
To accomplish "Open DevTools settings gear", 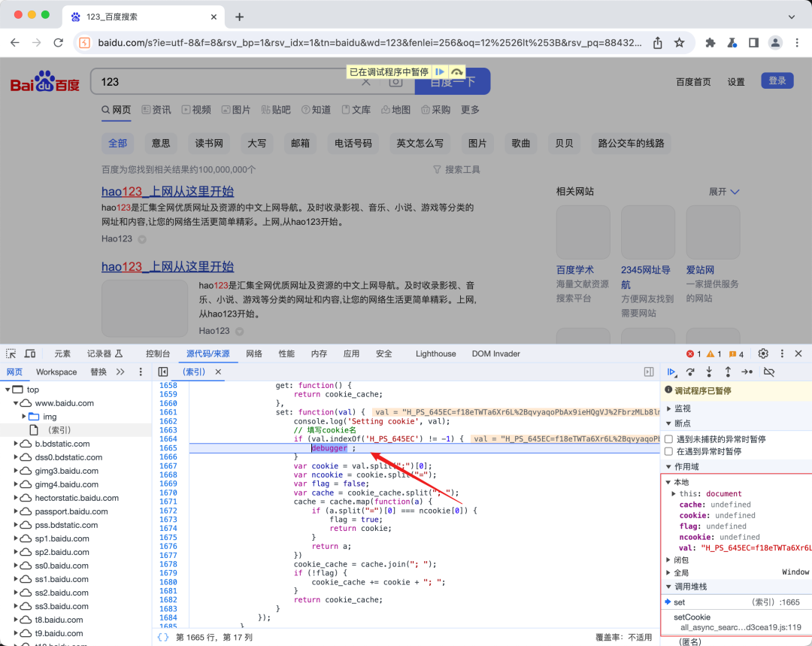I will [763, 353].
